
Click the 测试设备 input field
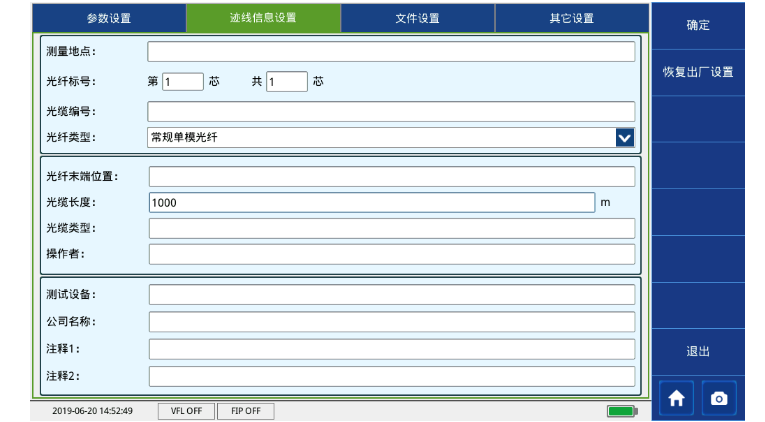click(392, 295)
